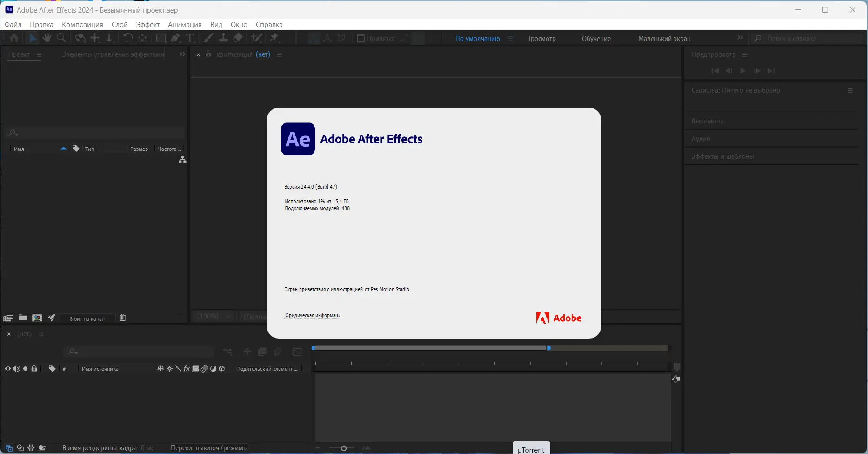This screenshot has height=454, width=868.
Task: Toggle the composition viewer lock icon
Action: [208, 54]
